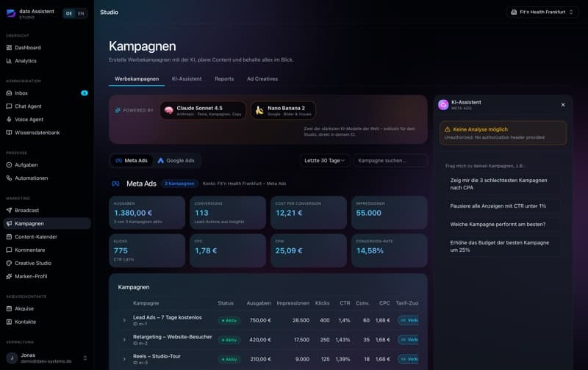Open Dashboard via its sidebar icon
The width and height of the screenshot is (588, 370).
click(9, 48)
